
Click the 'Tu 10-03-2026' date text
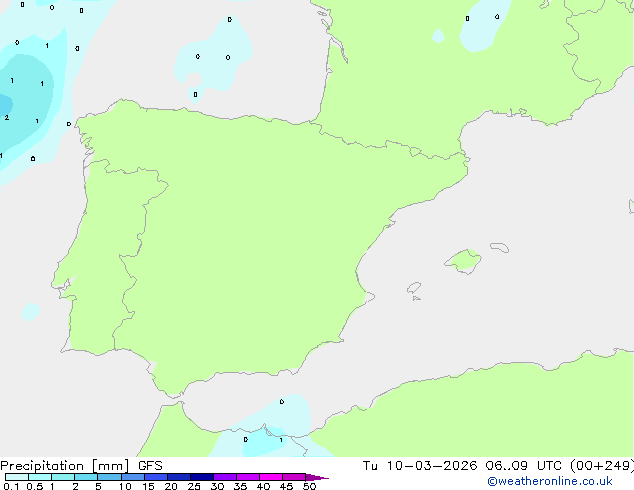click(x=420, y=466)
